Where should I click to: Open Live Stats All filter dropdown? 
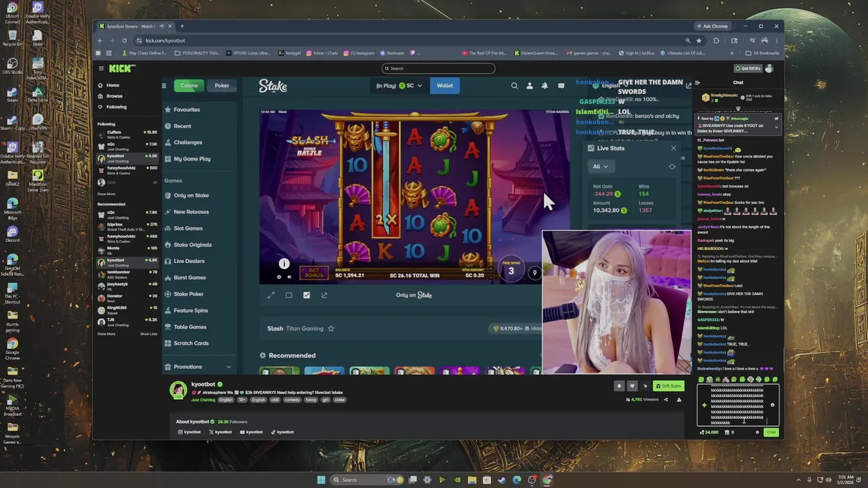click(600, 166)
